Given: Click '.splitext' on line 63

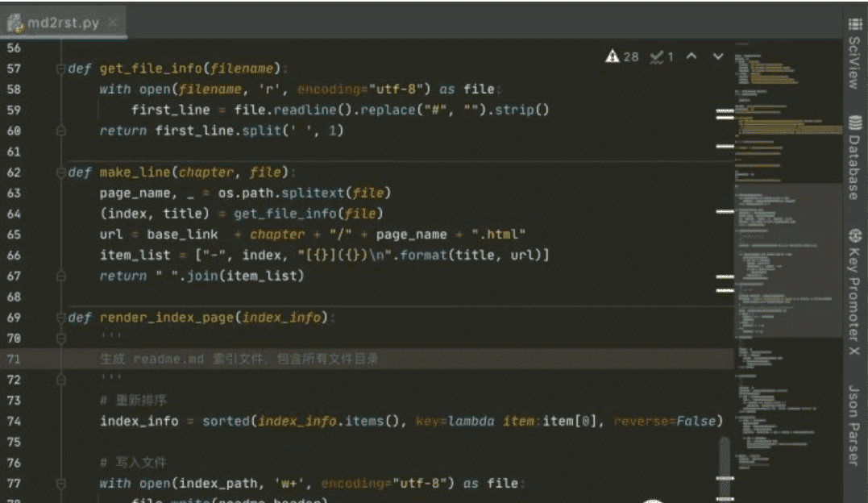Looking at the screenshot, I should (x=309, y=193).
